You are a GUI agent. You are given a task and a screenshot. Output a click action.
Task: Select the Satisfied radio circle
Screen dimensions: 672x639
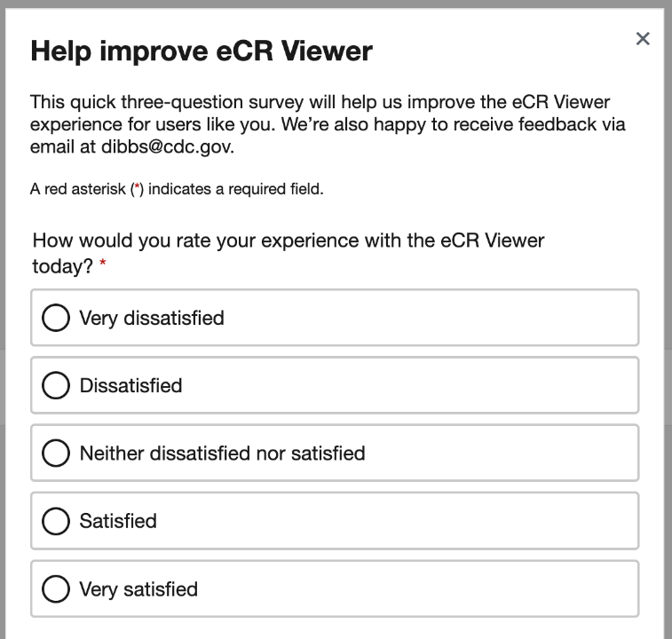click(55, 521)
